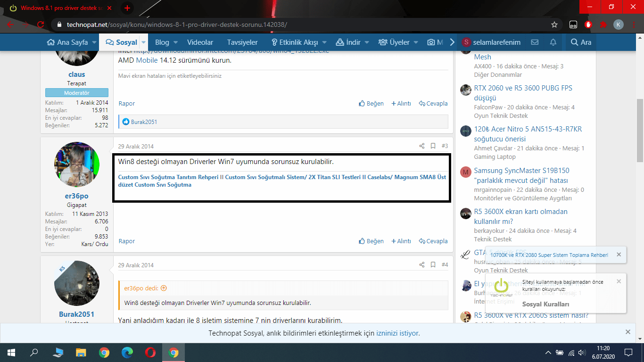Reply to er36po's post with Cevapla
Screen dimensions: 644x362
pyautogui.click(x=433, y=241)
